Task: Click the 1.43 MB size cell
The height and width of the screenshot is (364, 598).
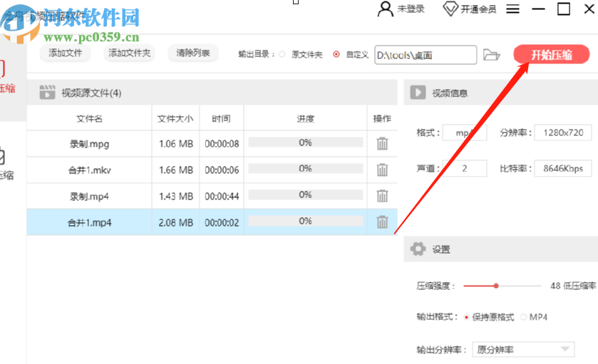Action: (176, 196)
